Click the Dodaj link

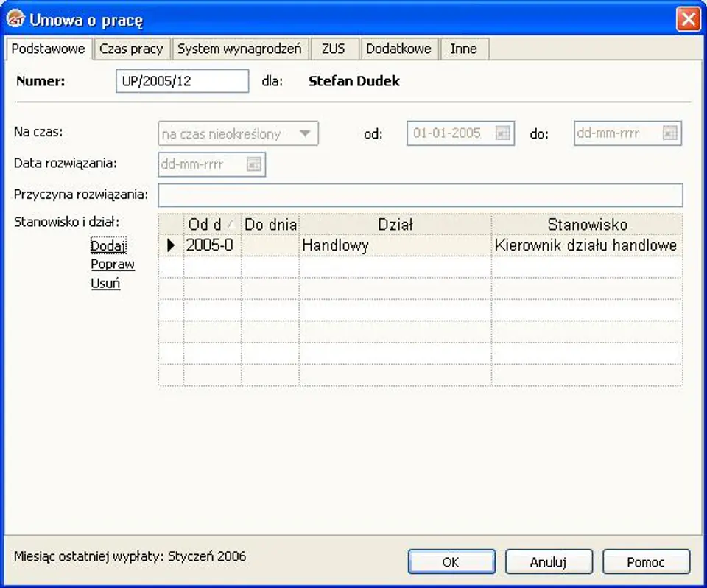[x=108, y=245]
